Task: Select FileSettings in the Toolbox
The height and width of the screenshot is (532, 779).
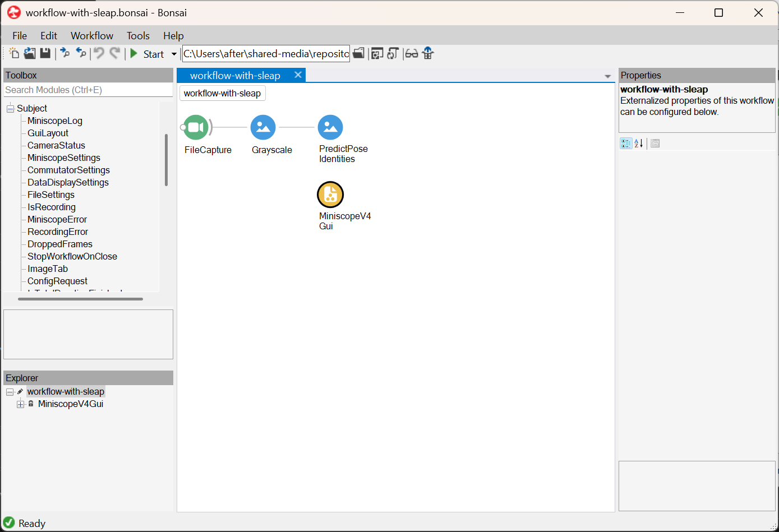Action: 51,195
